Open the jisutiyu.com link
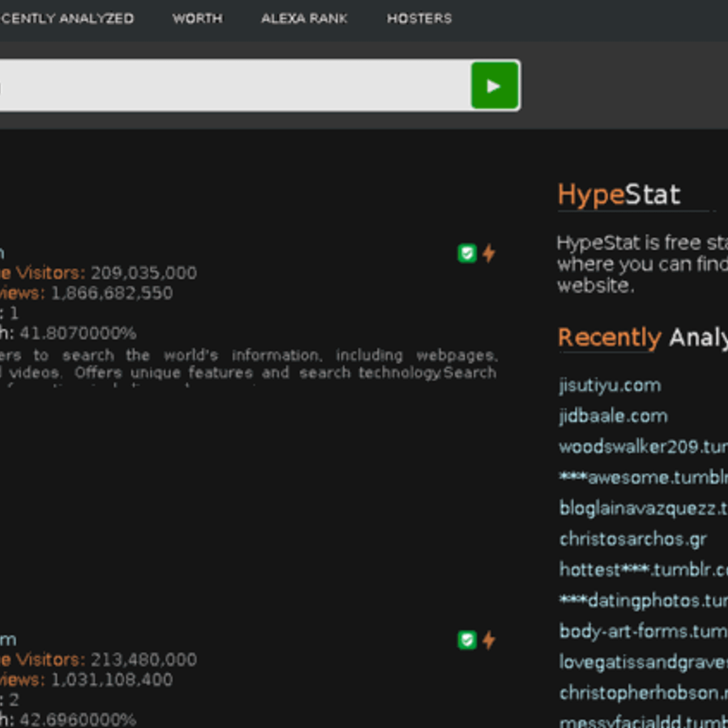 pyautogui.click(x=610, y=386)
